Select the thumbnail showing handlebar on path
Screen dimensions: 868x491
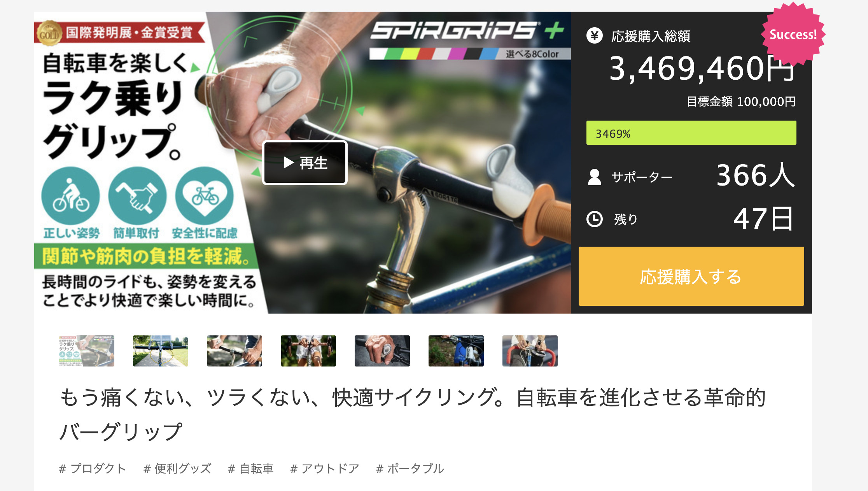coord(161,351)
